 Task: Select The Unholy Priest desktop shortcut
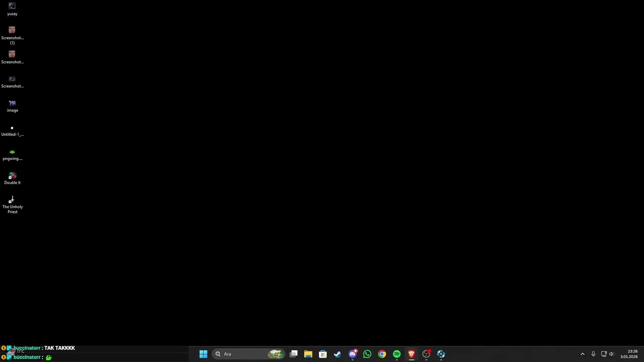click(12, 205)
